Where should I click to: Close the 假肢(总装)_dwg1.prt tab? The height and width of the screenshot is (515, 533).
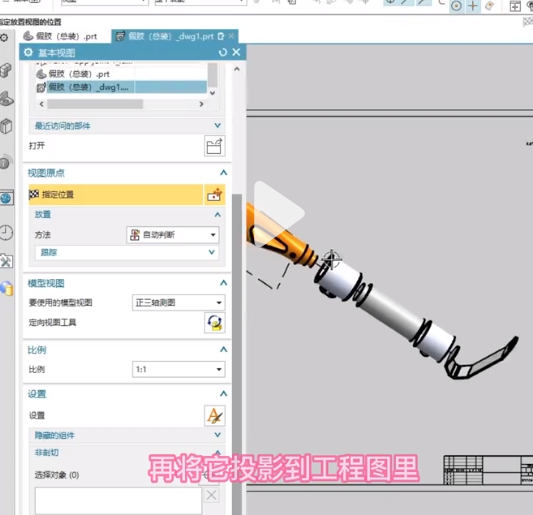[231, 36]
